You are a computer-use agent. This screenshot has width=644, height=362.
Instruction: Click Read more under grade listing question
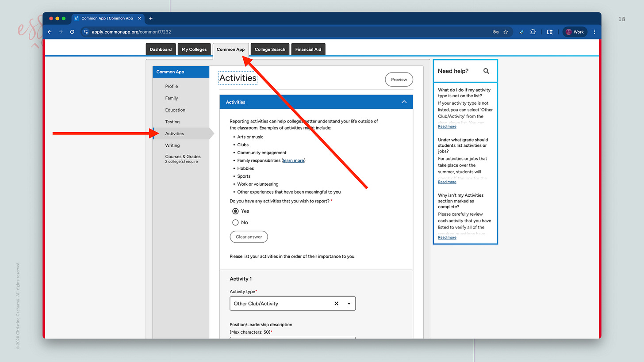tap(447, 182)
